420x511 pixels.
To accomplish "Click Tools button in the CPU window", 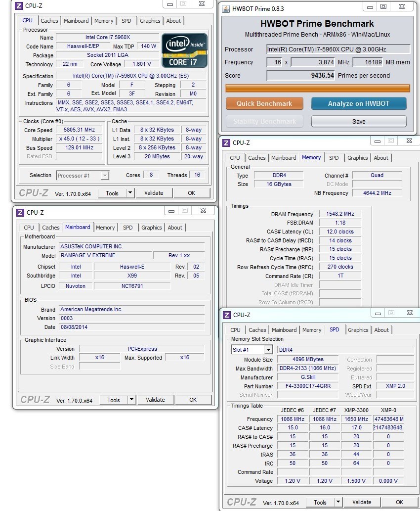I will click(112, 193).
